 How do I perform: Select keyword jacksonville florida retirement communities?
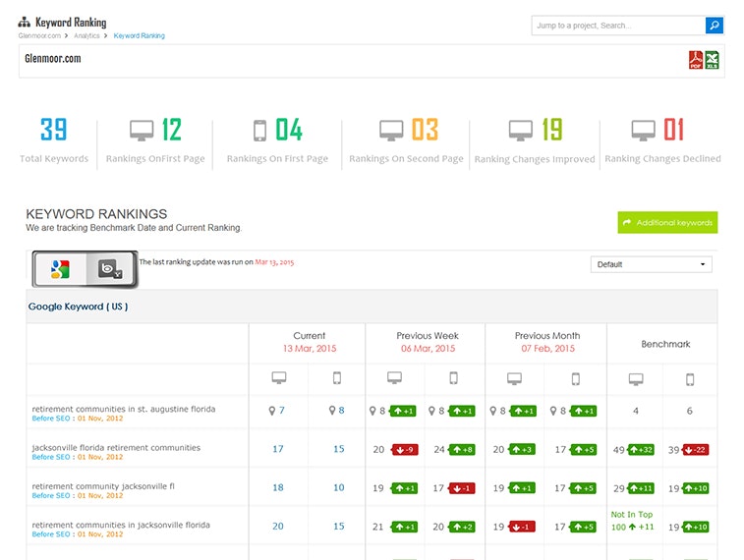click(116, 448)
